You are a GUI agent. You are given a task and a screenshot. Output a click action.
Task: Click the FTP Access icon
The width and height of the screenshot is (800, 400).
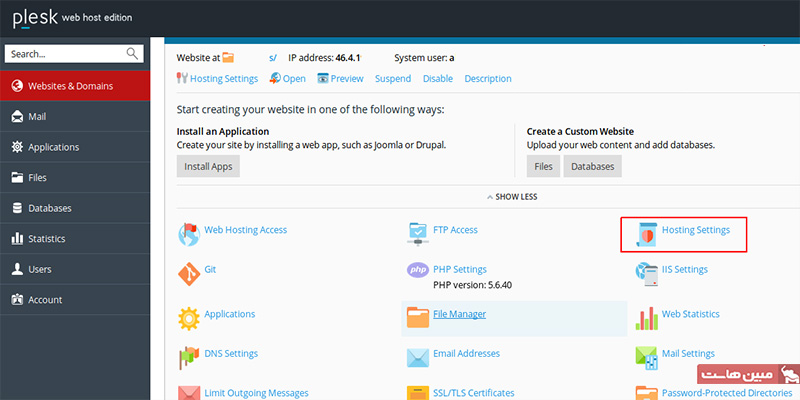tap(417, 234)
